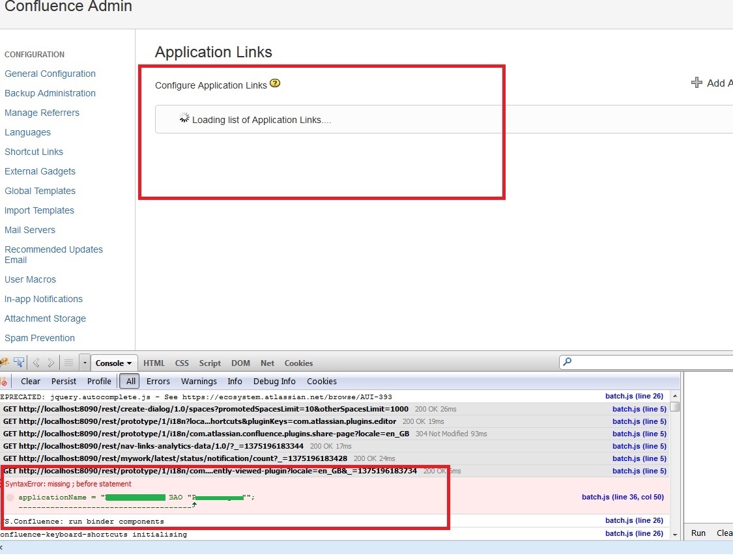Screen dimensions: 733x560
Task: Switch to the Net panel tab
Action: coord(267,363)
